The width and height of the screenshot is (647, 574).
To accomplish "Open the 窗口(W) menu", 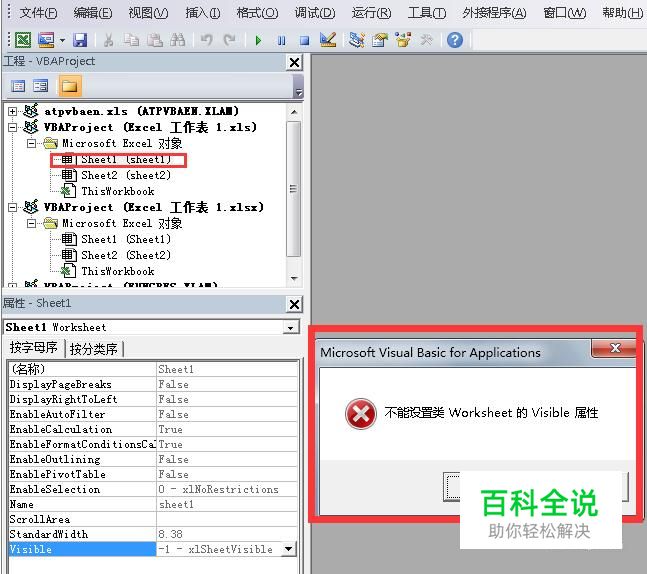I will 564,13.
